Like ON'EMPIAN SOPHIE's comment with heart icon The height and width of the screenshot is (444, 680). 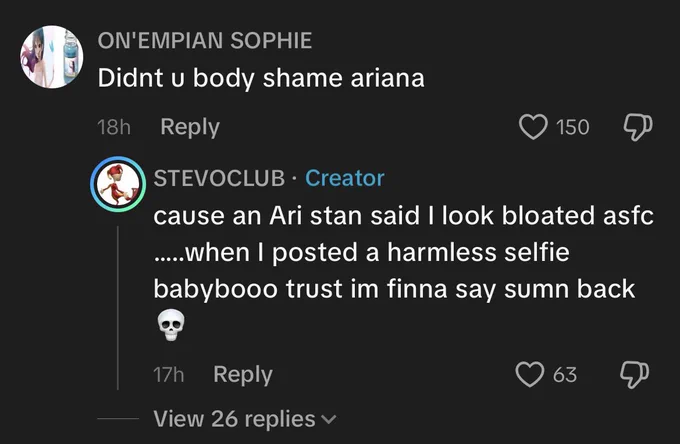pos(533,127)
